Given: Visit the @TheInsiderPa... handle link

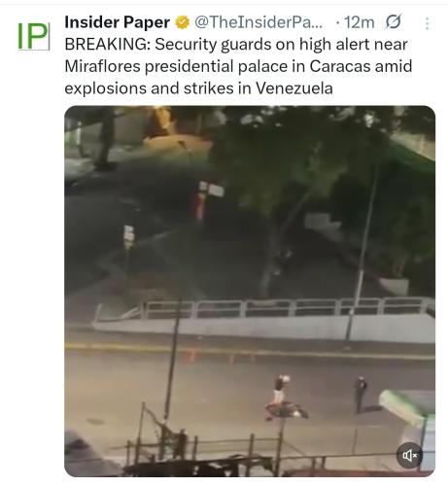Looking at the screenshot, I should click(258, 22).
